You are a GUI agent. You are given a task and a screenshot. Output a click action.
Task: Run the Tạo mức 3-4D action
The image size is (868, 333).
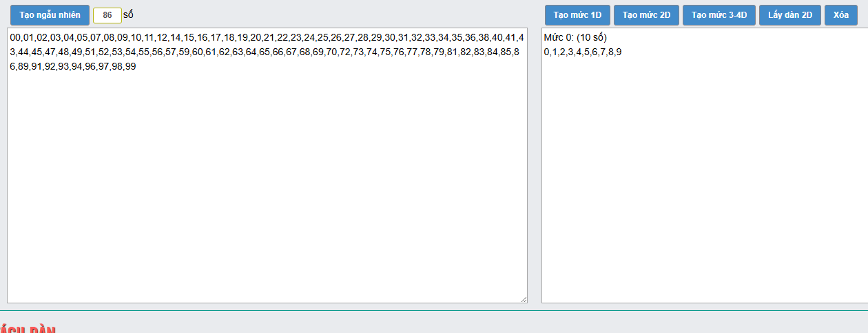tap(719, 15)
